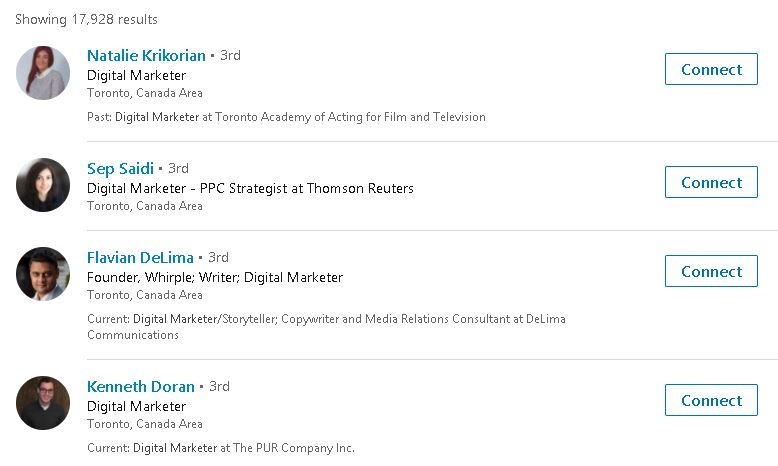This screenshot has width=778, height=466.
Task: Visit the Sep Saidi name link
Action: [x=120, y=169]
